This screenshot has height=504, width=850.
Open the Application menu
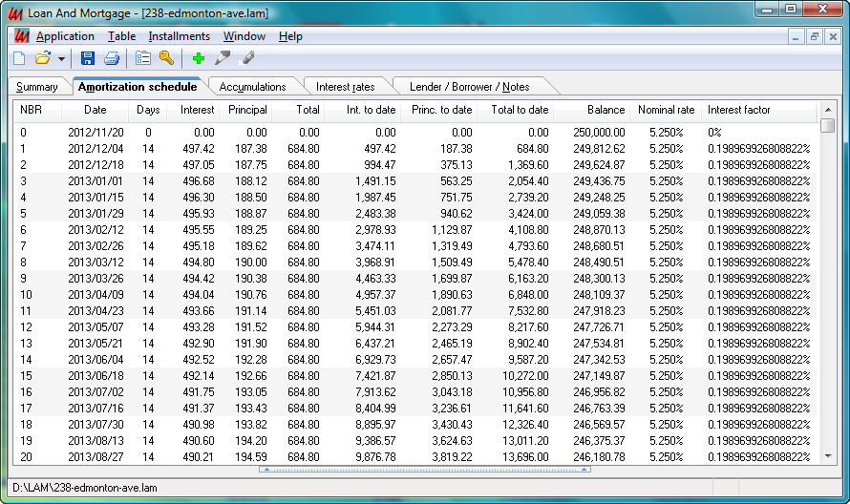point(65,36)
